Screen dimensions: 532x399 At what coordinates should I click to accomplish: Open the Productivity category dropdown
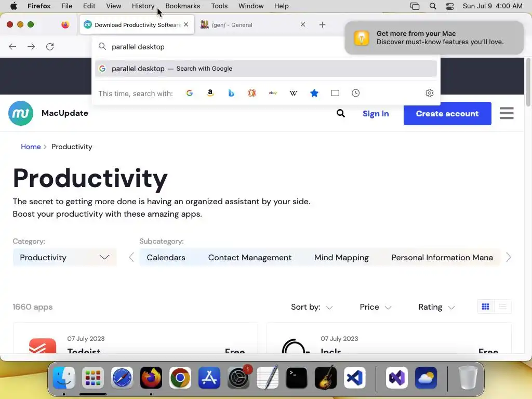click(x=64, y=258)
